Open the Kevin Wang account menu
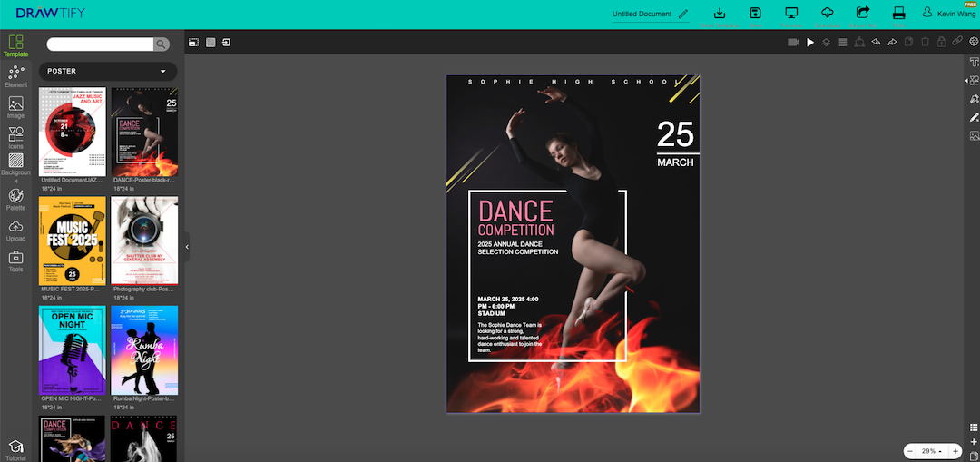 pyautogui.click(x=949, y=13)
